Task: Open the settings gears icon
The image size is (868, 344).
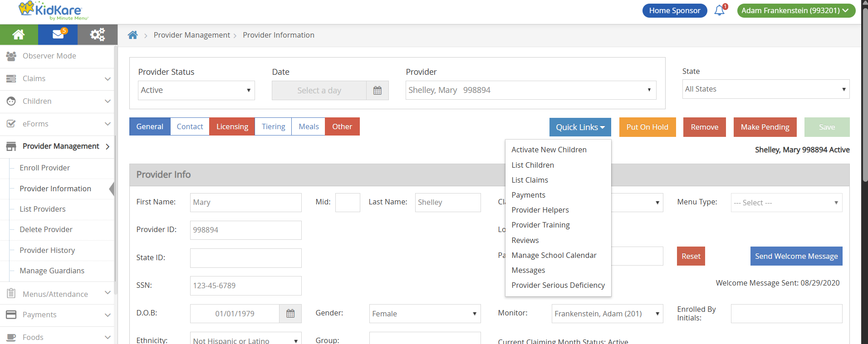Action: pos(97,34)
